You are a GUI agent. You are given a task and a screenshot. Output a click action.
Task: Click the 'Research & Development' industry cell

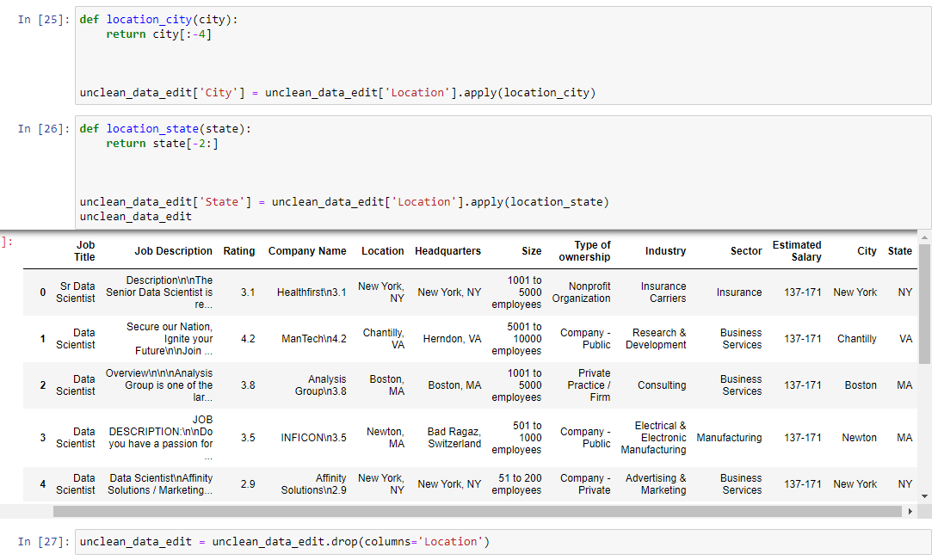pyautogui.click(x=656, y=339)
